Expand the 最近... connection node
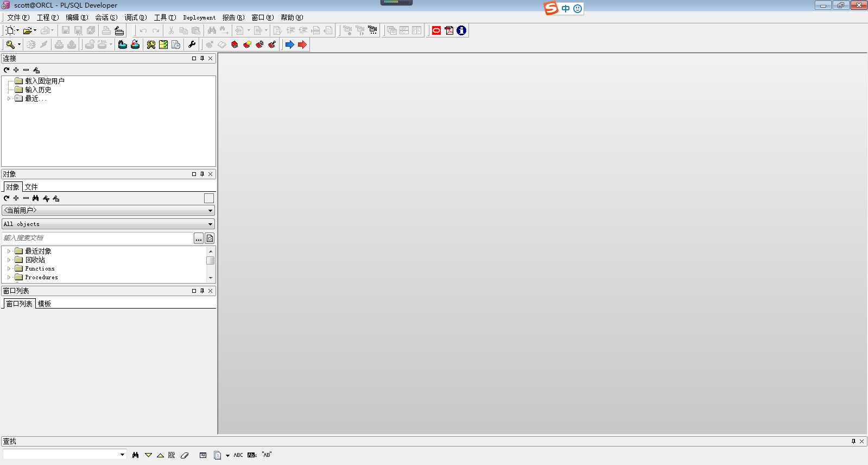The height and width of the screenshot is (465, 868). click(9, 98)
